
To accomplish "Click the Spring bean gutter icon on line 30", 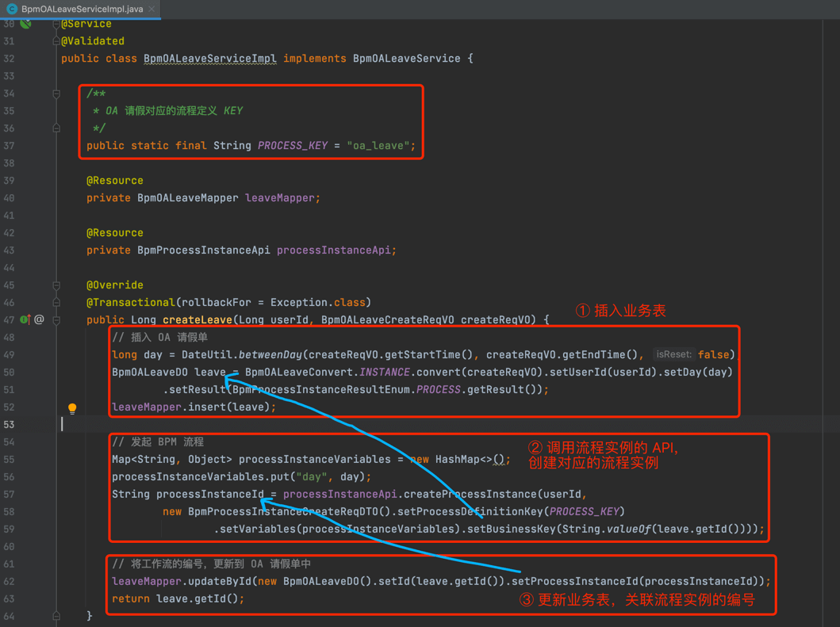I will pos(26,24).
